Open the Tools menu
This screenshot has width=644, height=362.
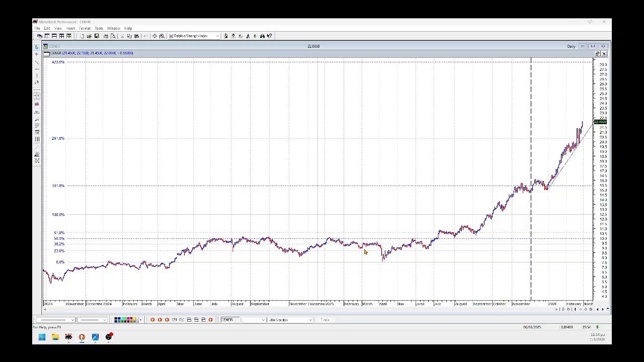[99, 29]
